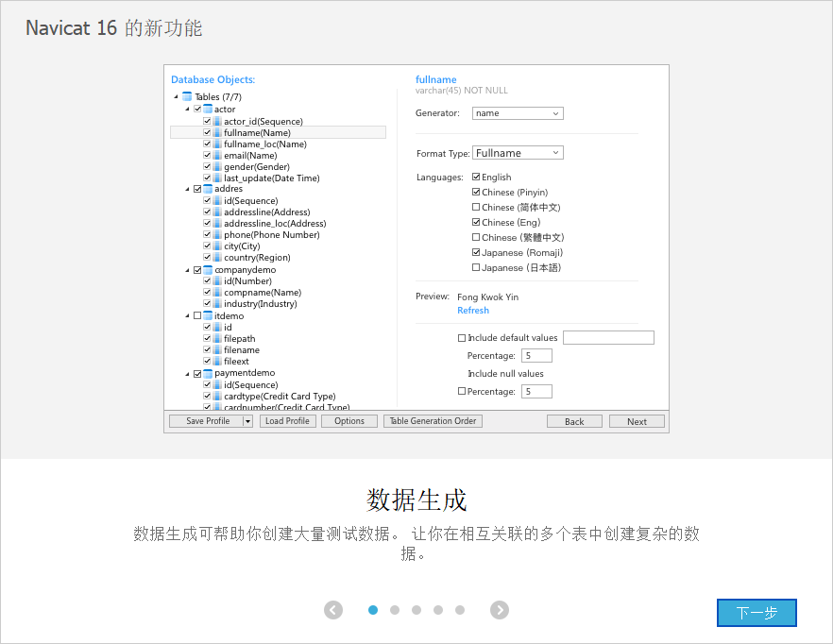Click the column icon beside filepath
Viewport: 833px width, 644px height.
tap(217, 338)
